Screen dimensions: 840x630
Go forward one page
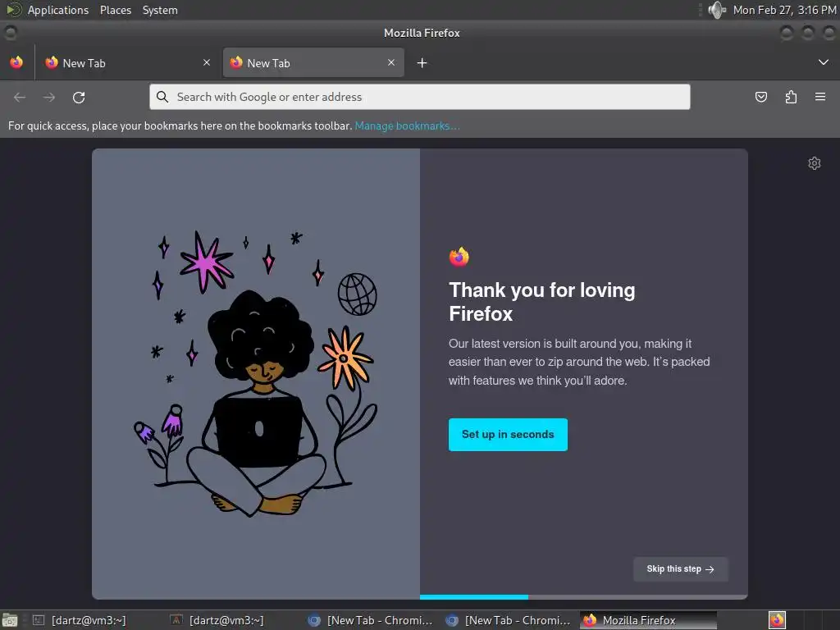click(x=49, y=97)
